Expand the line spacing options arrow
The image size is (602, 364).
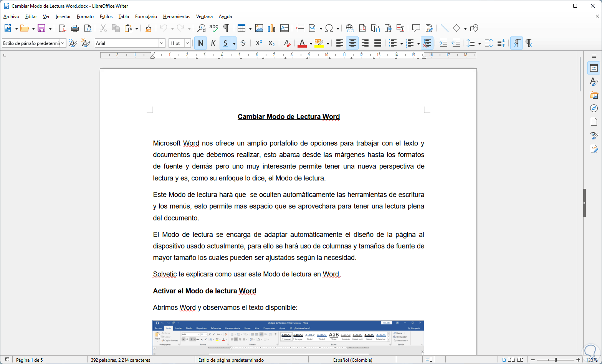480,44
